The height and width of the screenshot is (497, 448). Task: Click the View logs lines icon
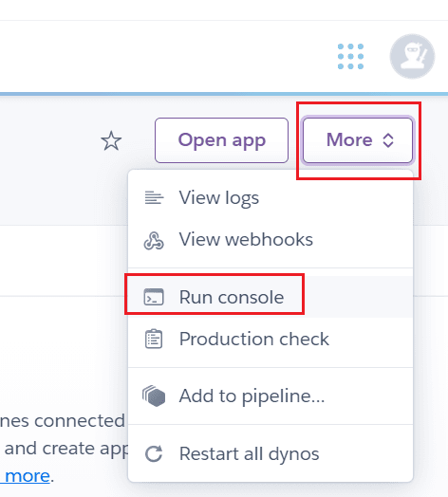tap(154, 198)
